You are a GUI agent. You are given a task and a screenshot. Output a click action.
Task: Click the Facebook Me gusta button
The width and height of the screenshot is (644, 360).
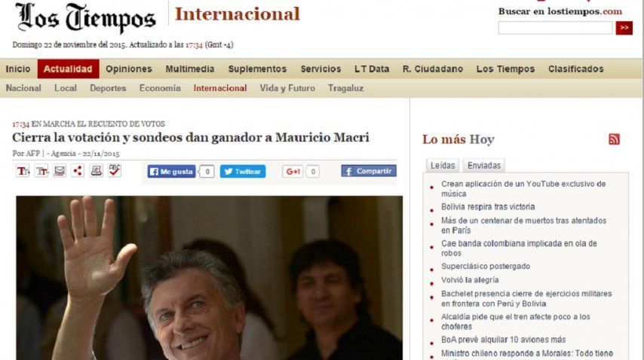(x=171, y=172)
